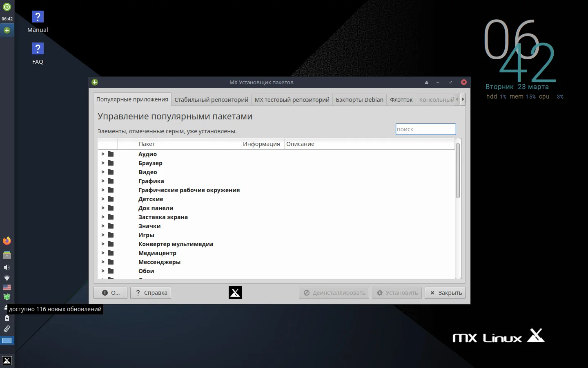Click the Закрыть button
Viewport: 588px width, 368px height.
445,293
